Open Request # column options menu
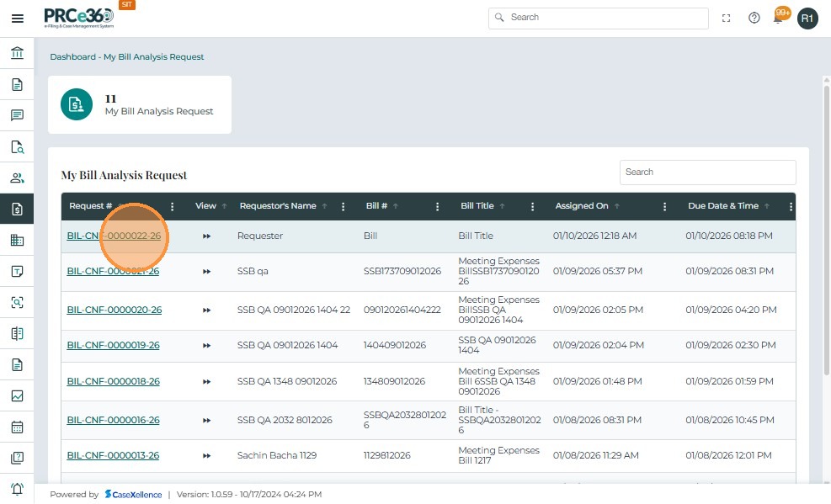831x504 pixels. point(173,206)
